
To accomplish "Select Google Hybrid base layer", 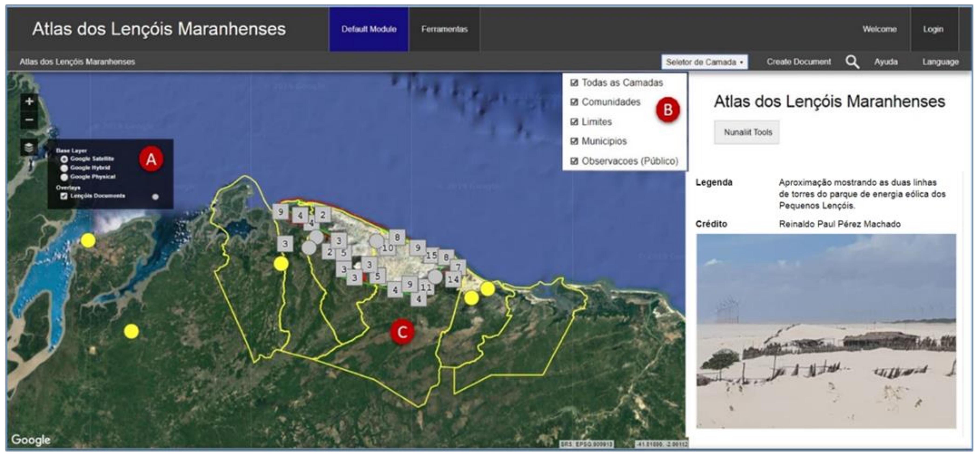I will [64, 168].
